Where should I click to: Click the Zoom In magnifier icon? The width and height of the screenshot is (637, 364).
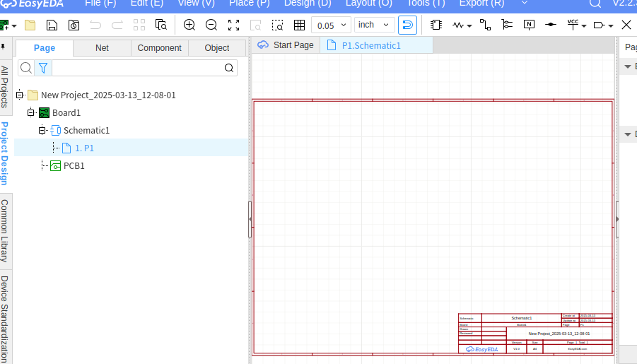tap(189, 25)
